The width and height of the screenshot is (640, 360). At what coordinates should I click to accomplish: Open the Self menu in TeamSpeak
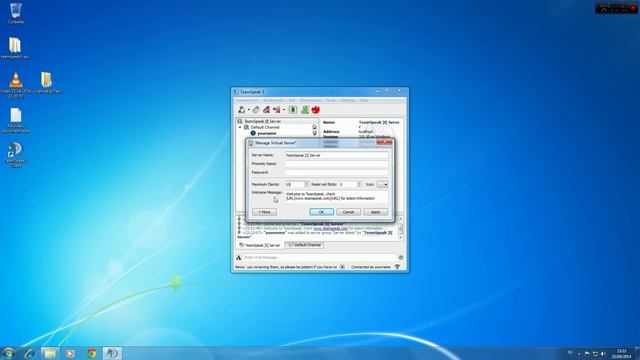292,100
